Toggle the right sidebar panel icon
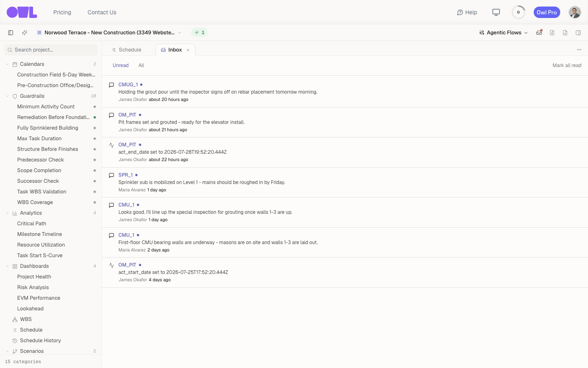The image size is (588, 368). pos(578,33)
